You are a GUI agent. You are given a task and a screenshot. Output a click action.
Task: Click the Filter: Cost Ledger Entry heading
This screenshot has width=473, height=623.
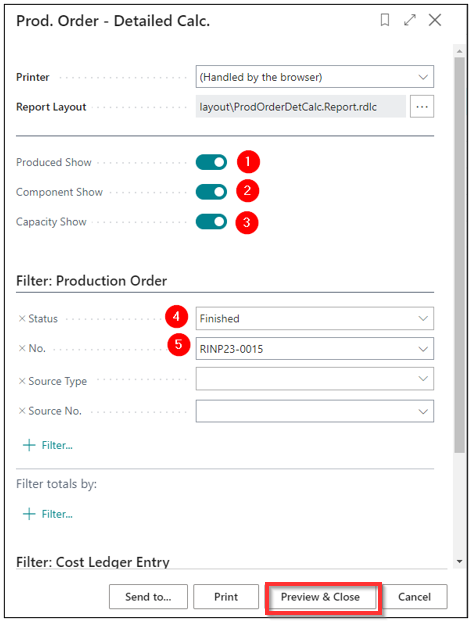click(x=93, y=562)
